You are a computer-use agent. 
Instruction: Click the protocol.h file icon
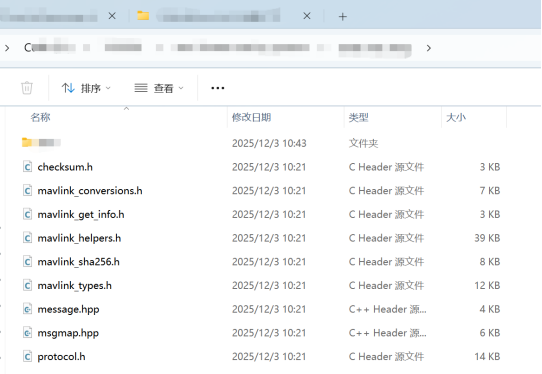point(28,357)
